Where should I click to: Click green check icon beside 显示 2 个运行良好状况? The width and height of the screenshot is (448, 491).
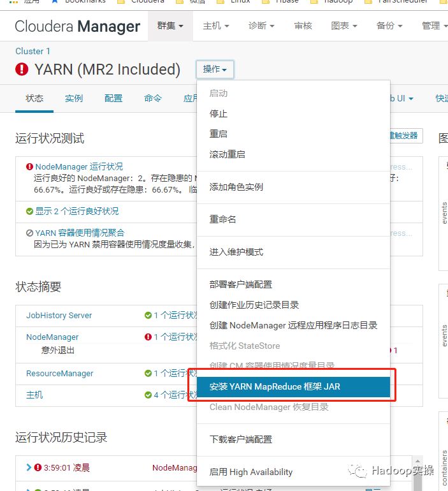[29, 211]
